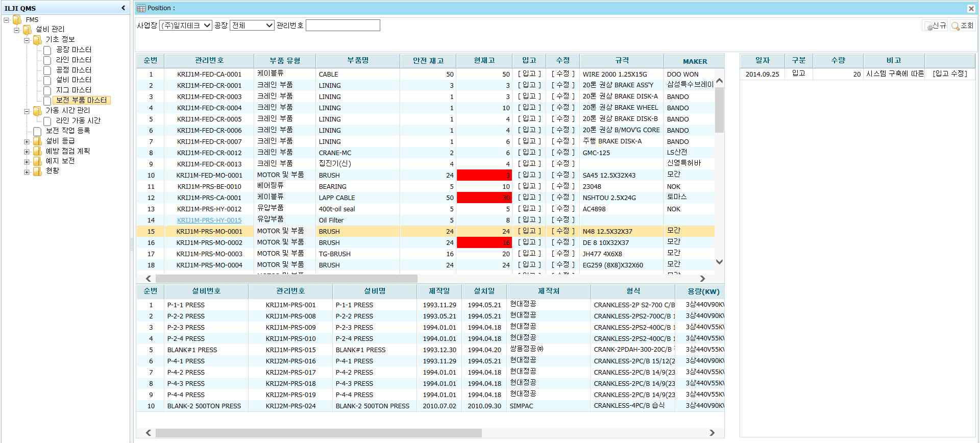The image size is (980, 443).
Task: Click 수정 for KRIJ1M-PRS-CA-0001 row
Action: coord(563,198)
